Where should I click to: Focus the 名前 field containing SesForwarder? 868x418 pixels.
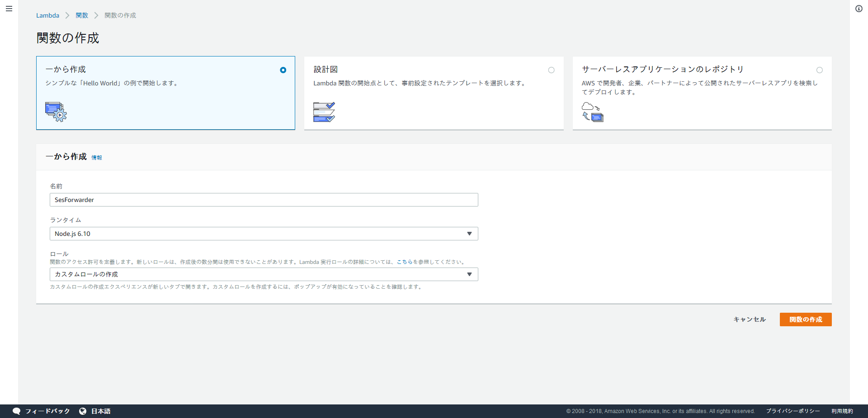(264, 200)
